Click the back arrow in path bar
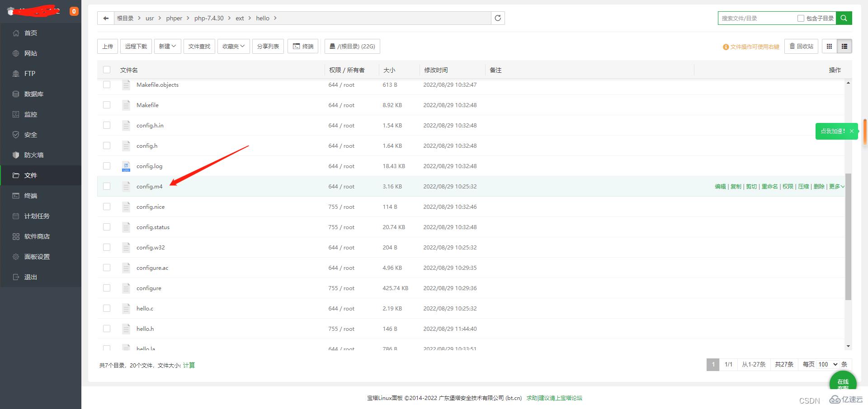The width and height of the screenshot is (868, 409). [106, 18]
